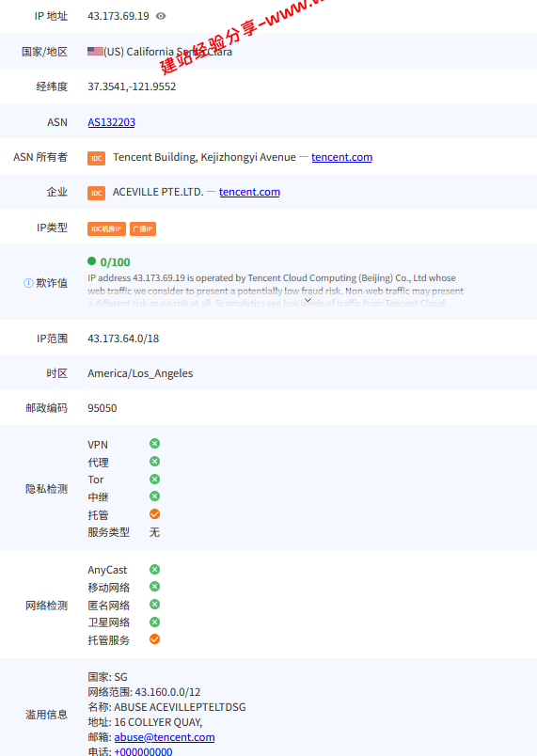Click the 匿名网络 status cross icon
Image resolution: width=537 pixels, height=756 pixels.
[x=154, y=605]
